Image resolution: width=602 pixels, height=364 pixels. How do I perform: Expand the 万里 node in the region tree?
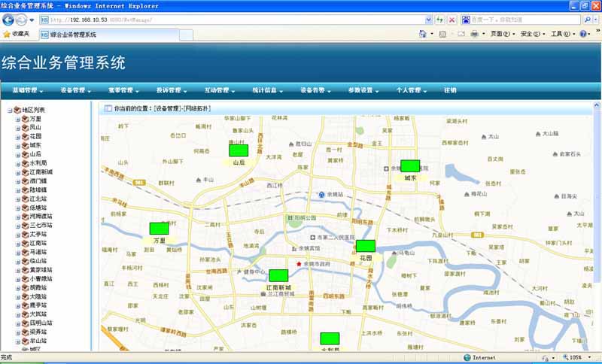click(17, 119)
